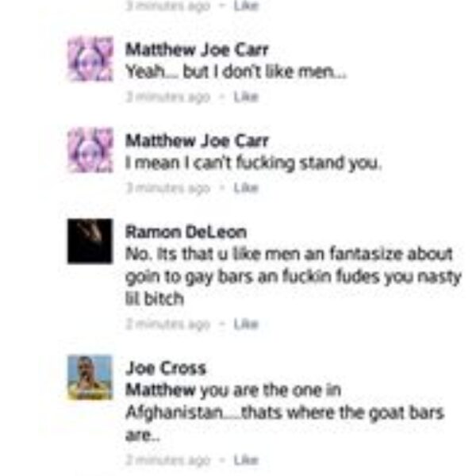Click the cut-off timestamp at the very top
This screenshot has height=476, width=476.
click(168, 6)
